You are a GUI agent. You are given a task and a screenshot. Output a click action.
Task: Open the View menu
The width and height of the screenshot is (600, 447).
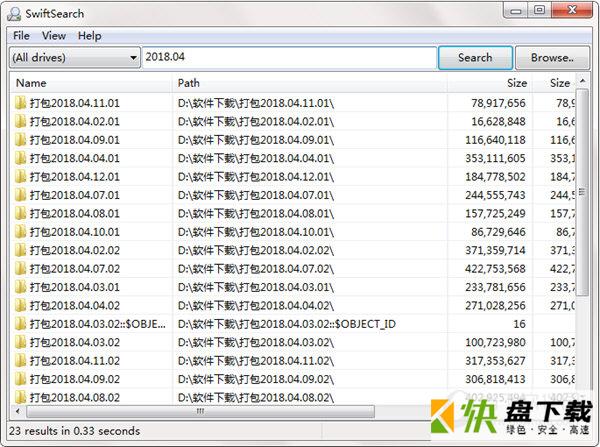[54, 36]
